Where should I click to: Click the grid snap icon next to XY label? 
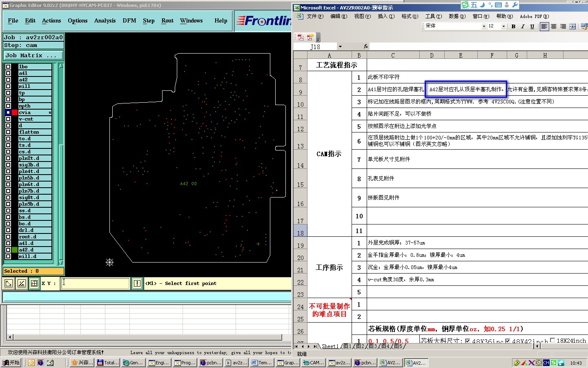tap(34, 283)
